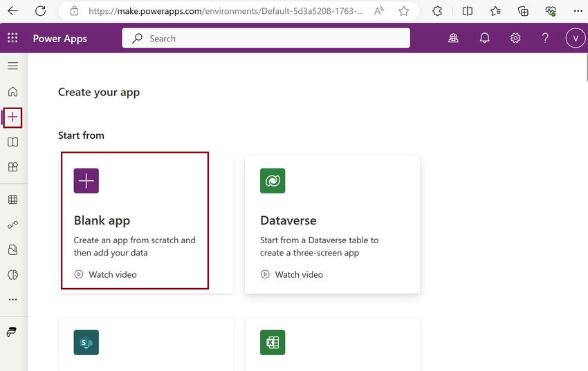The width and height of the screenshot is (588, 371).
Task: Open Tables from the sidebar grid icon
Action: 12,200
